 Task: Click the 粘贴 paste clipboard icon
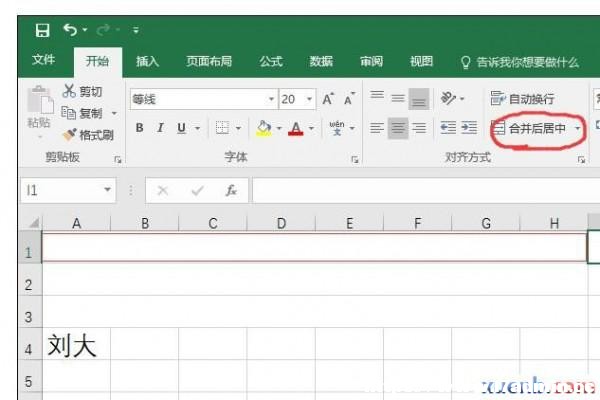click(40, 100)
